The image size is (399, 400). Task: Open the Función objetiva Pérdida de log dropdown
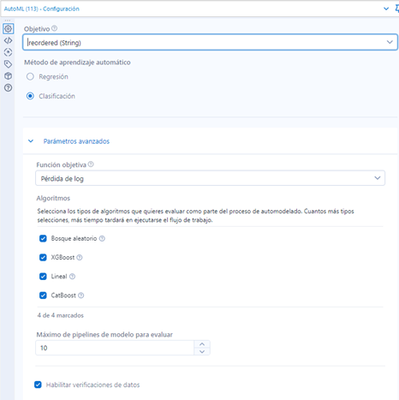pos(210,178)
